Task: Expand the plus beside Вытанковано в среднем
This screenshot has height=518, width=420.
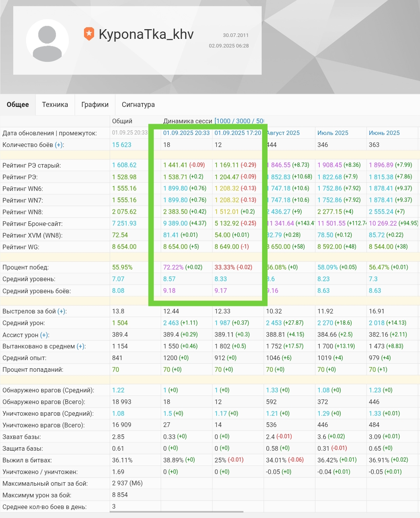Action: 81,346
